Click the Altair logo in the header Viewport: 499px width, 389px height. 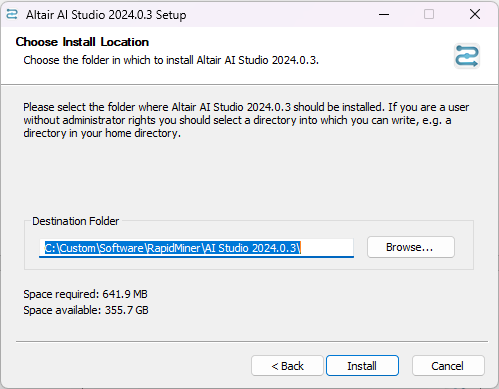tap(467, 56)
